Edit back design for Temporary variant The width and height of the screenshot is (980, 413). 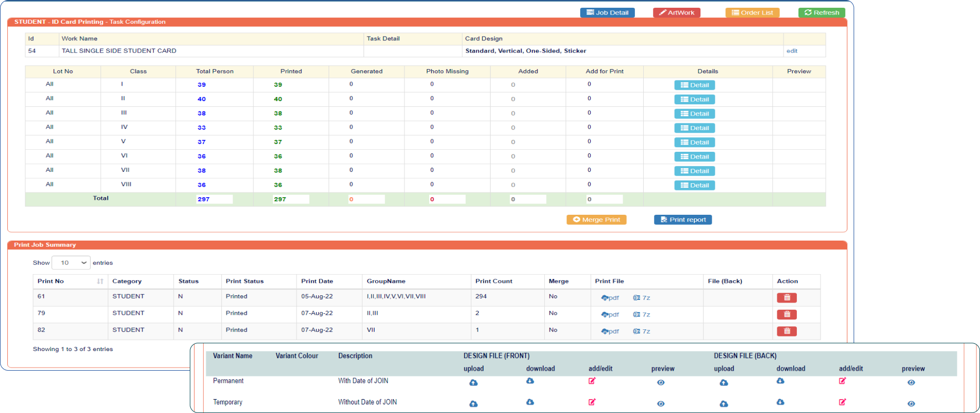pyautogui.click(x=842, y=402)
